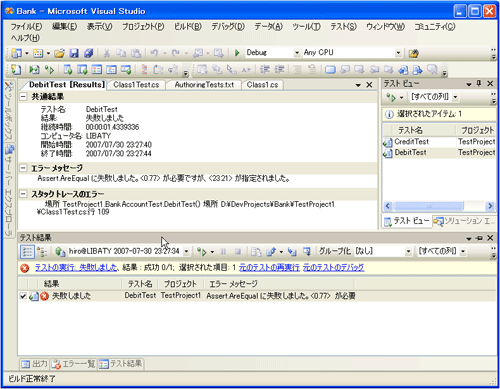Screen dimensions: 500x389
Task: Switch to Class1.cs tab
Action: click(x=262, y=85)
